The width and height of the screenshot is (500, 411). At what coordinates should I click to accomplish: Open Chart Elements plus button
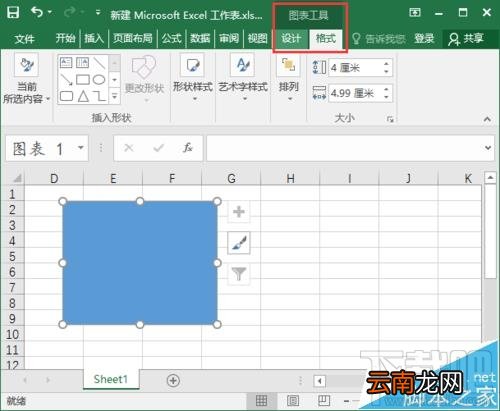239,212
